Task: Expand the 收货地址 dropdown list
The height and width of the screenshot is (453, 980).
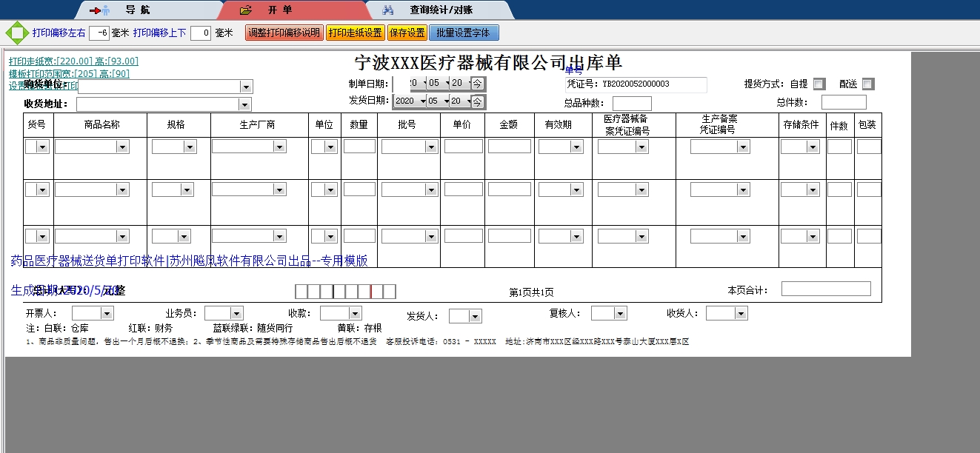Action: 246,104
